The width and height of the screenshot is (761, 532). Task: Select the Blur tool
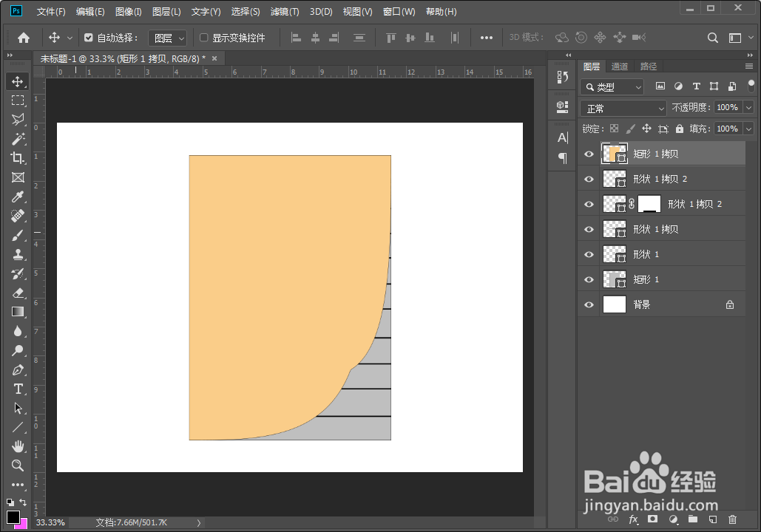(x=18, y=331)
